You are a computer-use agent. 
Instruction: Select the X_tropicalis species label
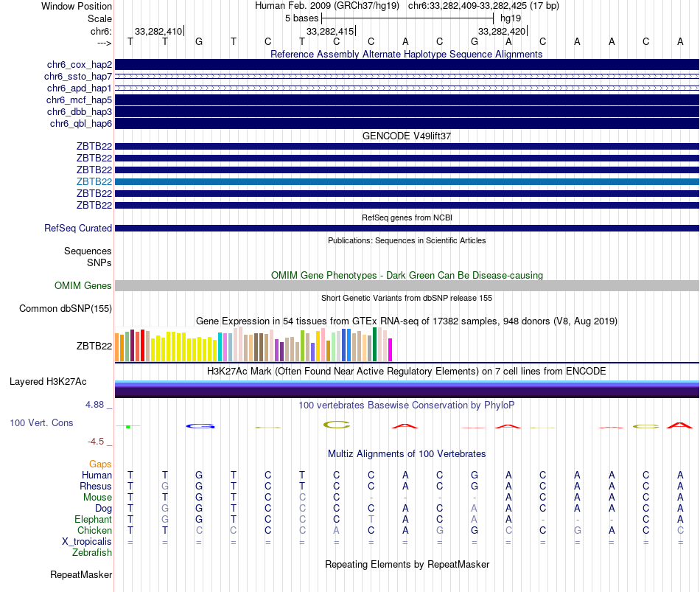[87, 542]
